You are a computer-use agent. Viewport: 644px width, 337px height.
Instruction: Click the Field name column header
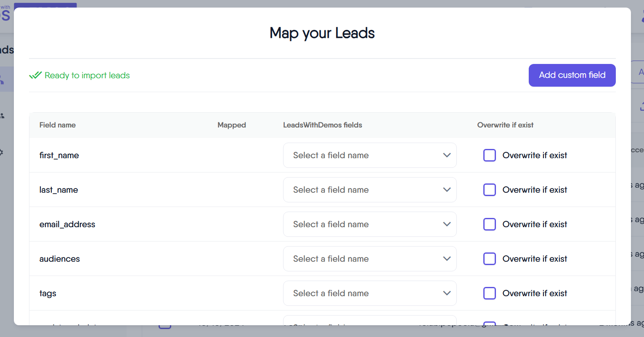[x=58, y=125]
